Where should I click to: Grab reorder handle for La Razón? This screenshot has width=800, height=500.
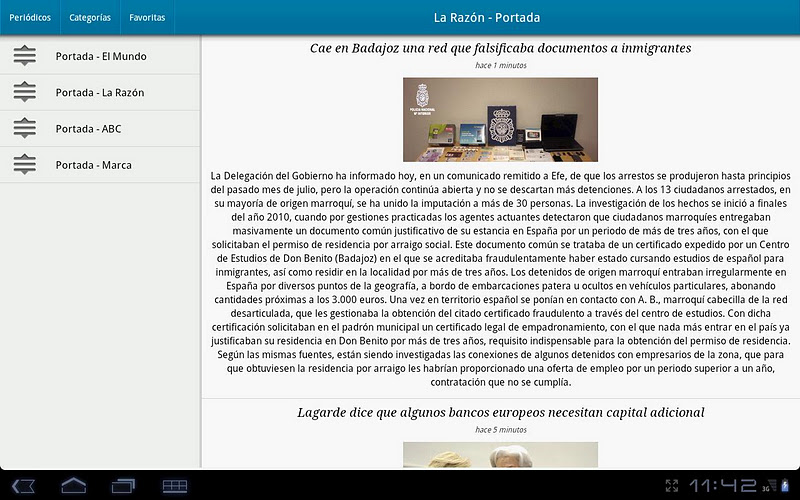[24, 92]
